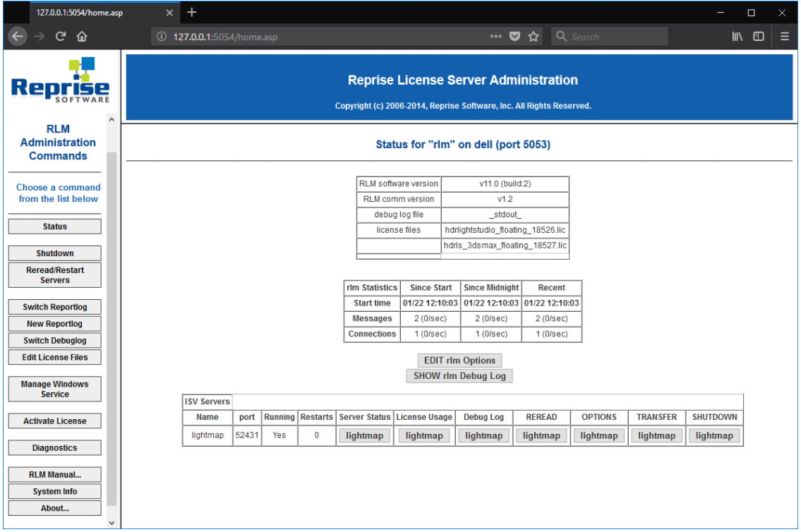
Task: Click New Reportlog
Action: click(x=54, y=324)
